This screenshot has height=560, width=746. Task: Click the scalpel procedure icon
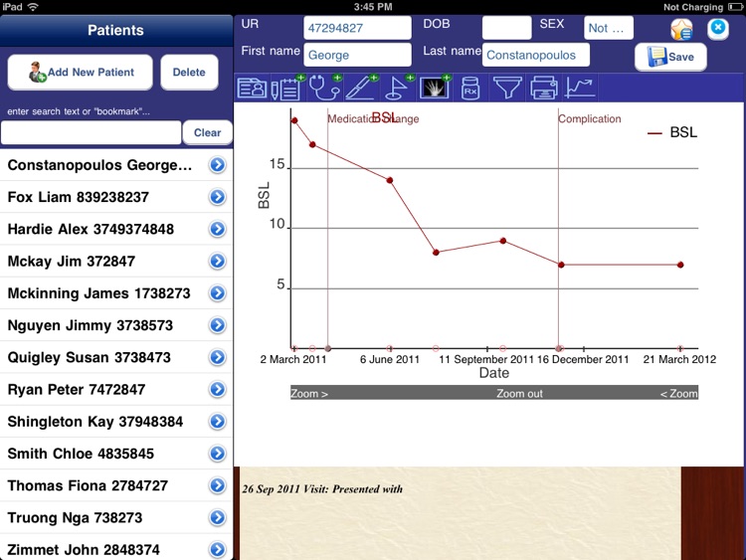(x=361, y=89)
